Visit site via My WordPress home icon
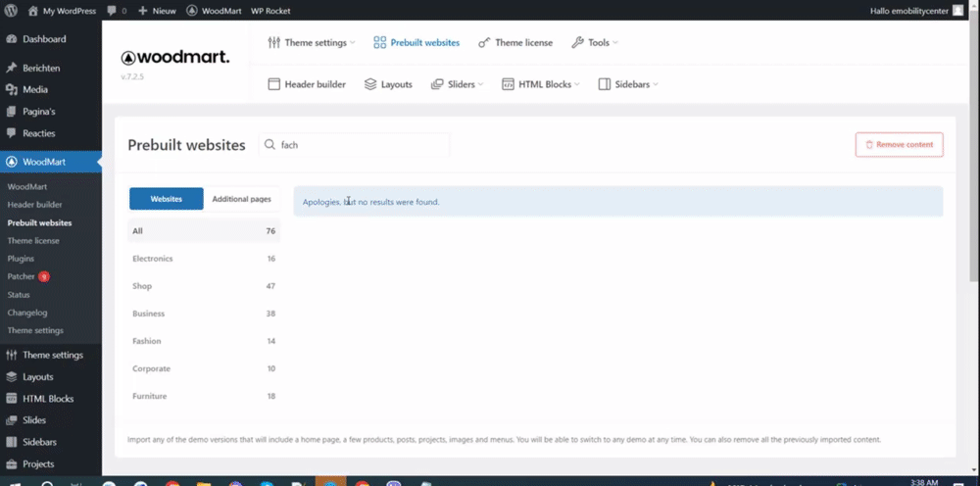Image resolution: width=980 pixels, height=486 pixels. coord(33,11)
